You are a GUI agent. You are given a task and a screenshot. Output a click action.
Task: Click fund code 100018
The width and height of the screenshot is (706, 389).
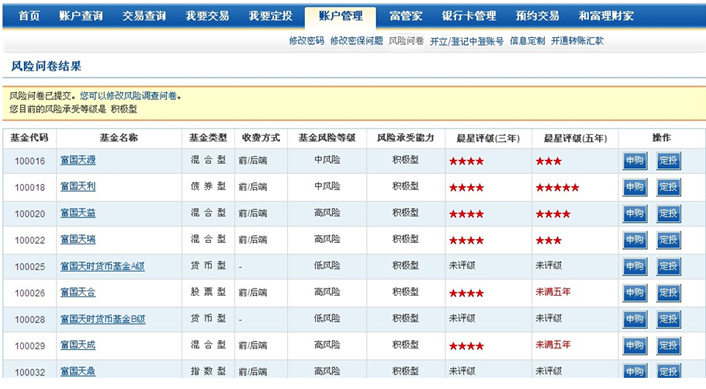[x=30, y=187]
